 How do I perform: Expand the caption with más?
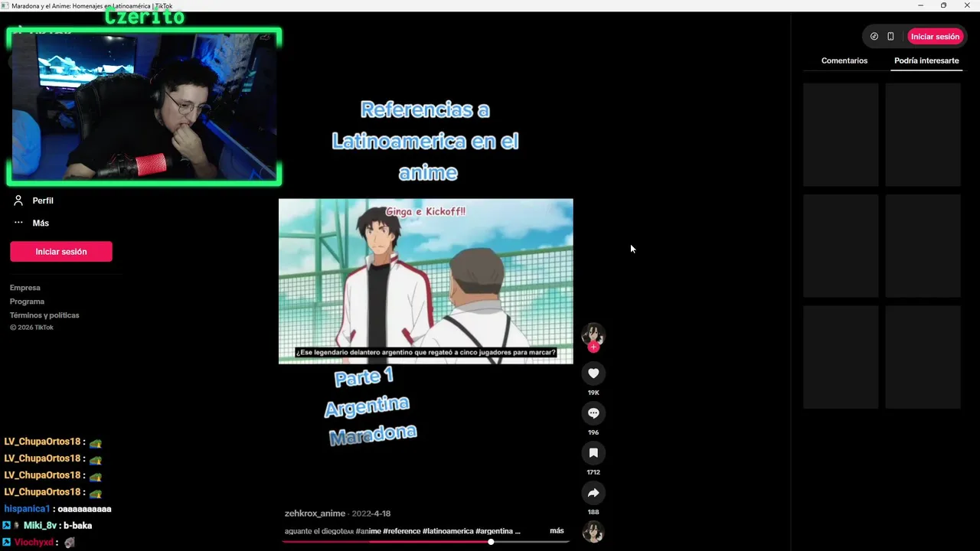tap(557, 530)
